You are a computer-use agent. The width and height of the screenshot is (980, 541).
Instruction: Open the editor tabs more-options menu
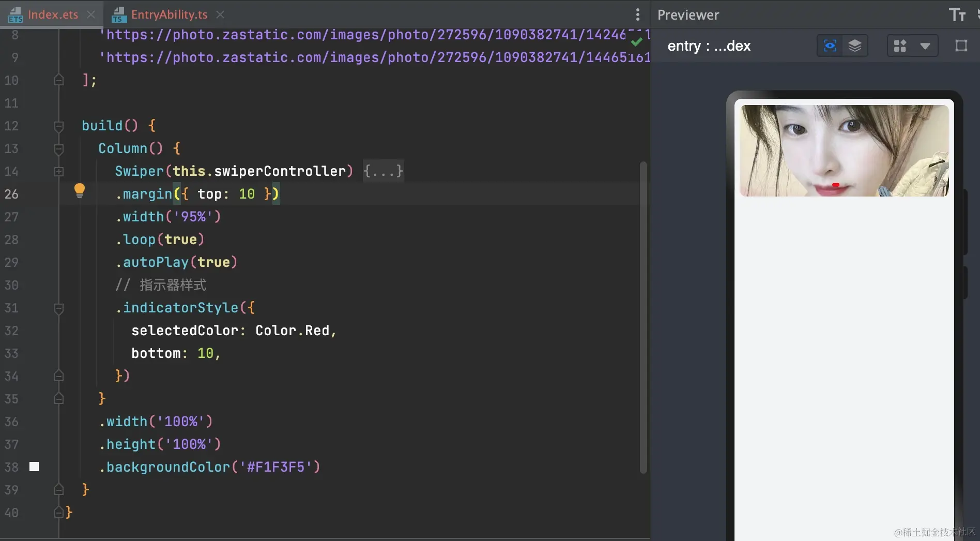pyautogui.click(x=637, y=14)
